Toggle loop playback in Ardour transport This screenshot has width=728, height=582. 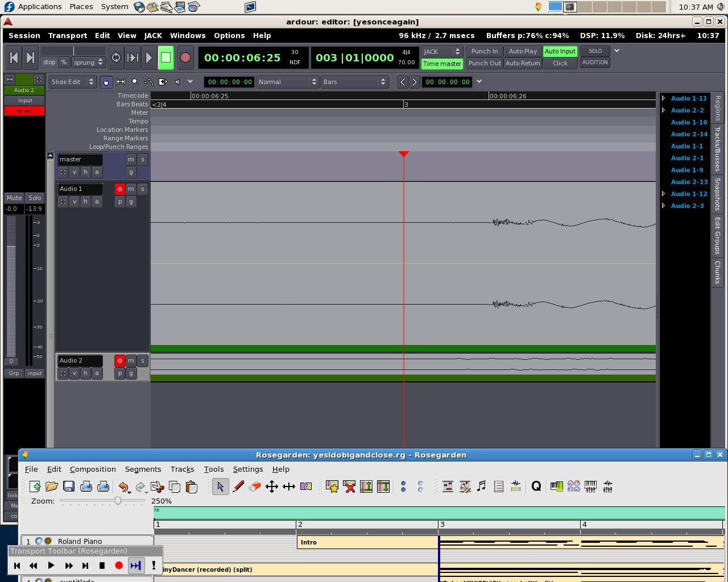coord(116,57)
